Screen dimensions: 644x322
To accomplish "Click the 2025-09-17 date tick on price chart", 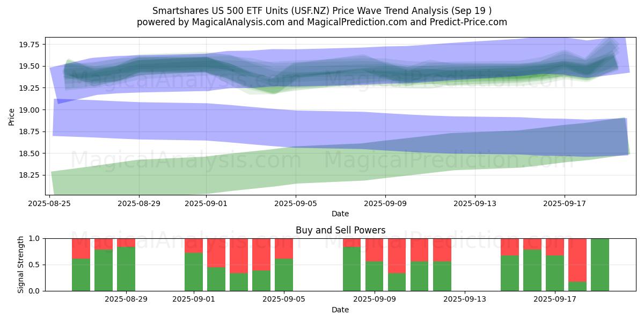I will click(x=564, y=203).
